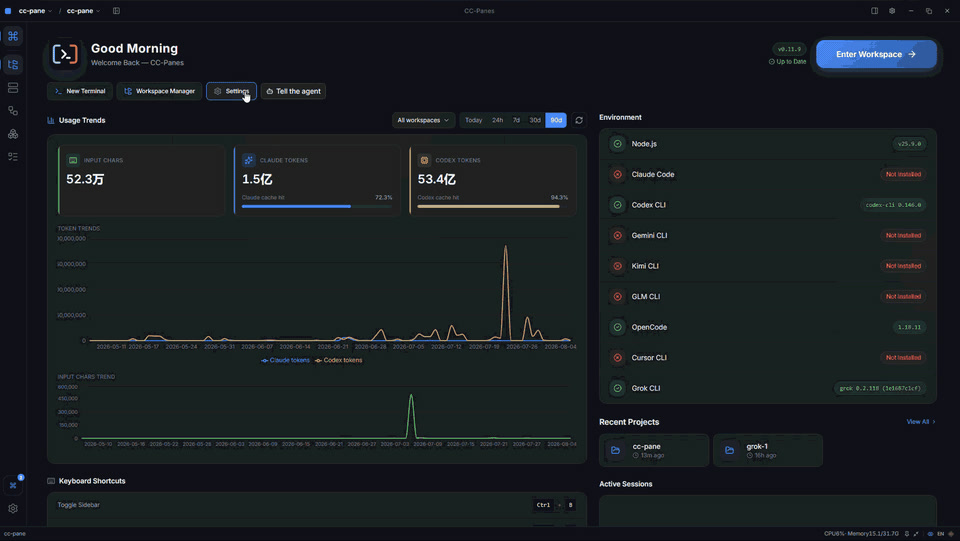Toggle Codex tokens series in chart legend
The height and width of the screenshot is (541, 960).
pyautogui.click(x=339, y=360)
